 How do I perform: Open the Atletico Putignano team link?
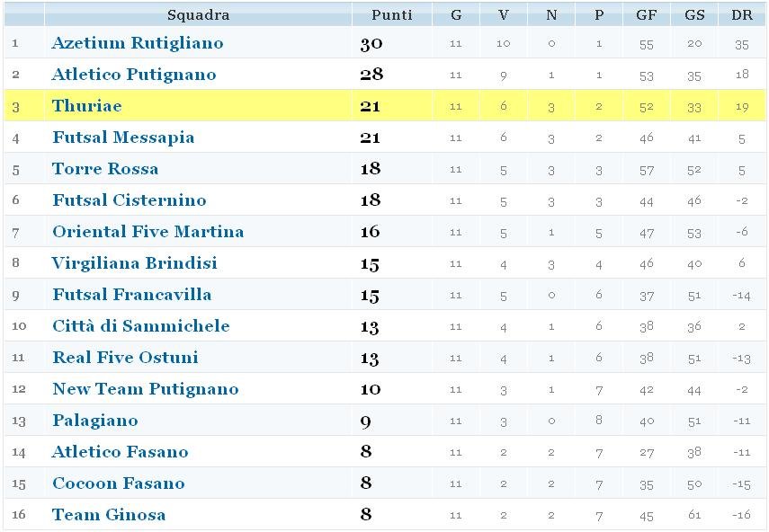pyautogui.click(x=134, y=75)
